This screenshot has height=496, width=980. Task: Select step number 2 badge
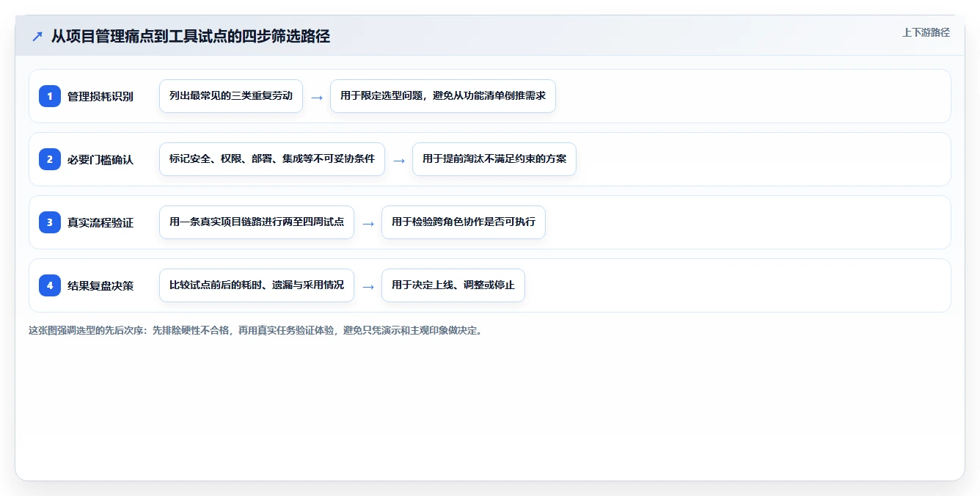coord(50,159)
